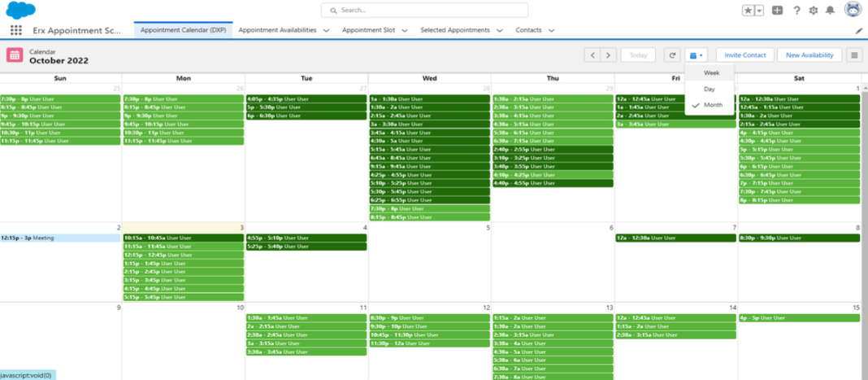The height and width of the screenshot is (380, 868).
Task: Open the calendar view switcher dropdown
Action: click(x=697, y=55)
